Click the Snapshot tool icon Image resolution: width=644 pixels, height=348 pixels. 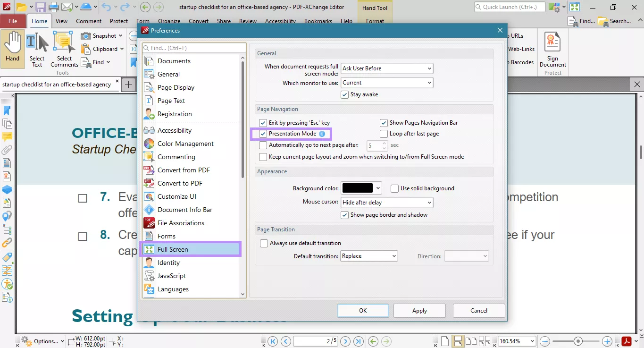[86, 35]
